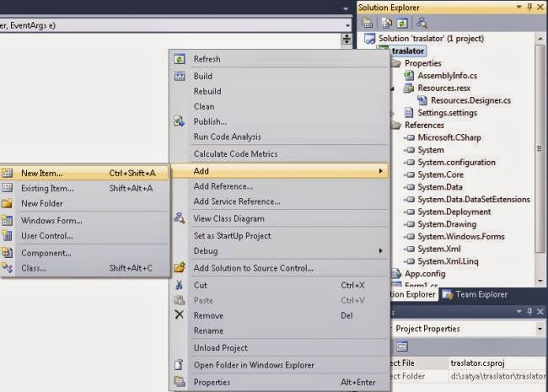Click the New Item icon in submenu
Image resolution: width=548 pixels, height=392 pixels.
[7, 173]
